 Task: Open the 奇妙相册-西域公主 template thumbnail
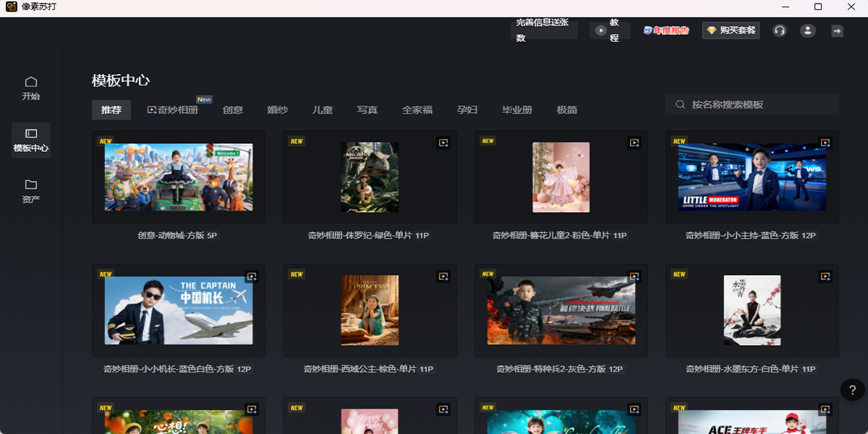369,310
